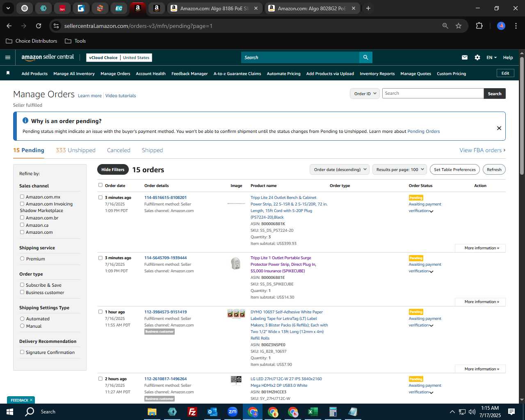Open the Order ID search type dropdown
Viewport: 525px width, 420px height.
(x=365, y=94)
